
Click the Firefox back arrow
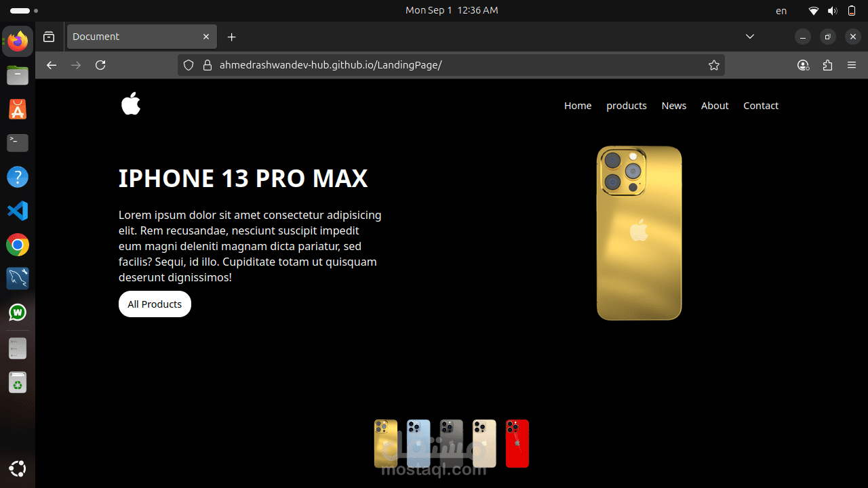tap(52, 65)
